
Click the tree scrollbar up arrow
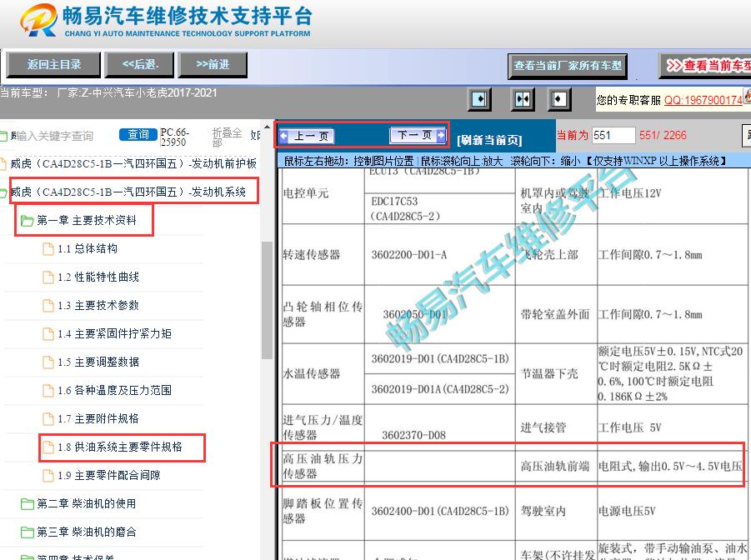pos(267,127)
